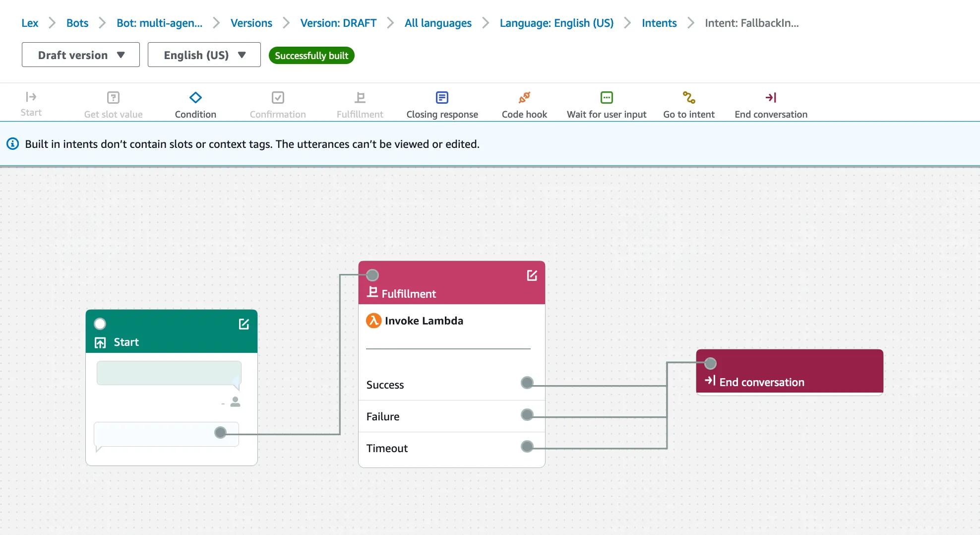Select the Timeout output connector
980x535 pixels.
527,446
